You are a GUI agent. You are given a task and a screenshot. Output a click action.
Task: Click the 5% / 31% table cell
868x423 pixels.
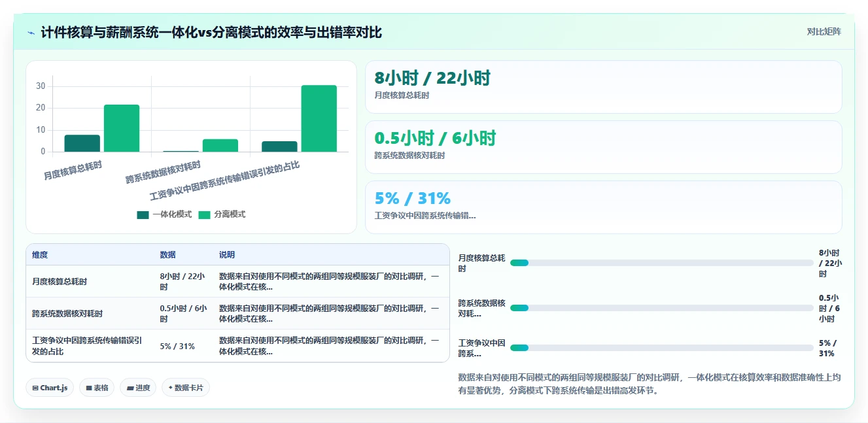click(183, 346)
